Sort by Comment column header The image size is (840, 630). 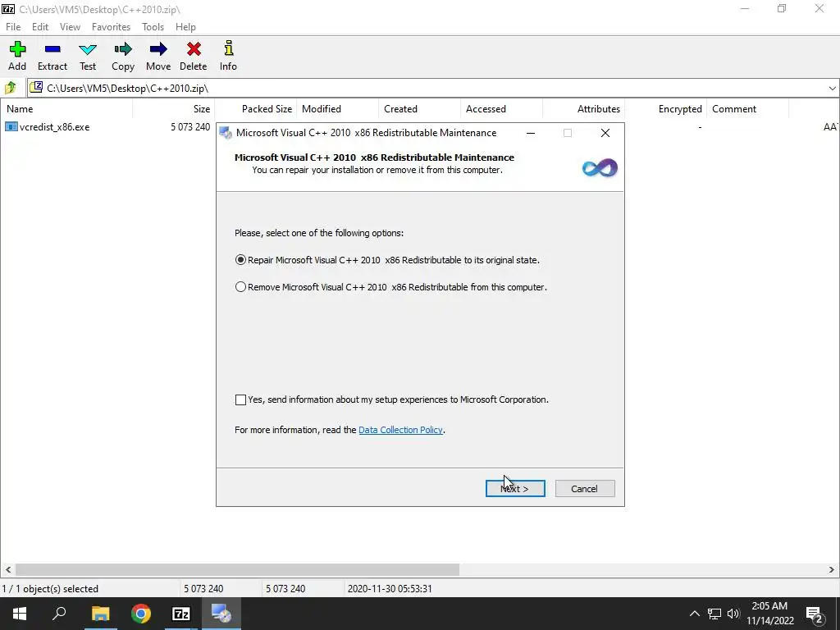click(748, 109)
